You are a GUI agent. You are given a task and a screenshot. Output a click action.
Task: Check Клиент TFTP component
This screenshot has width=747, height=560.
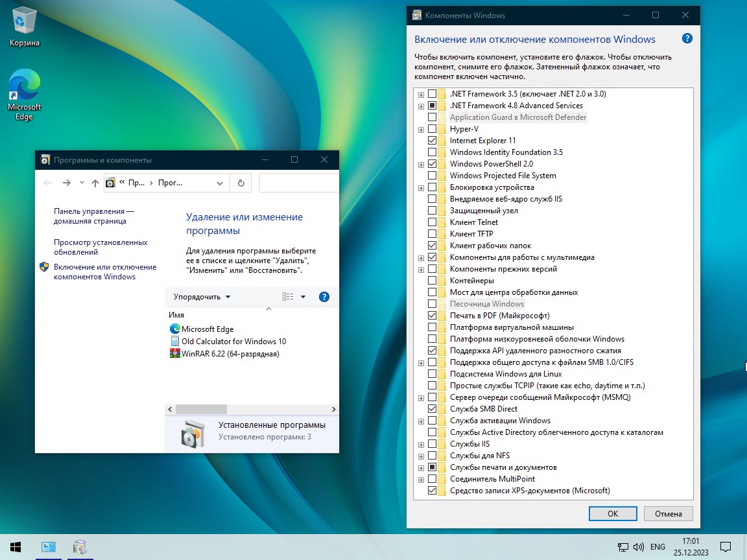(432, 234)
